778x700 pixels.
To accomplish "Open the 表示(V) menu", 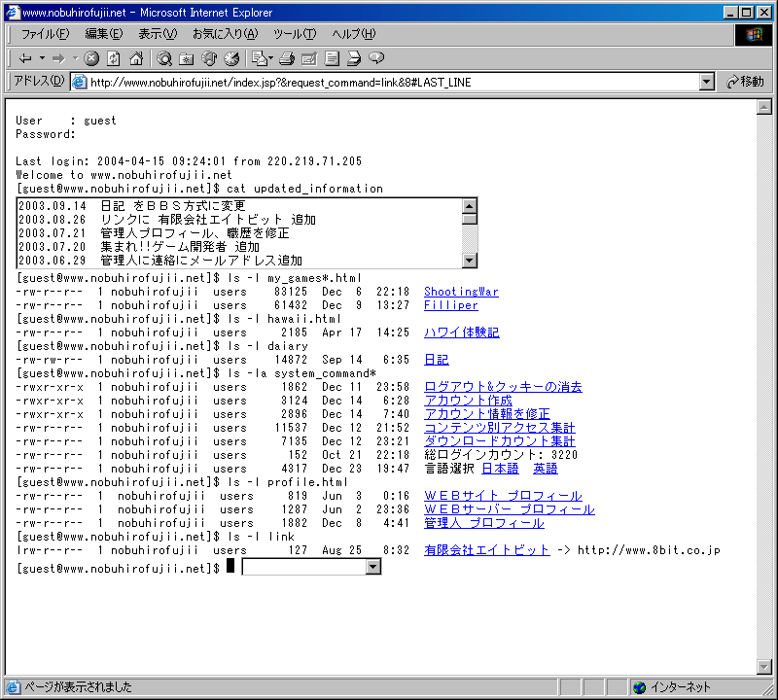I will click(158, 34).
